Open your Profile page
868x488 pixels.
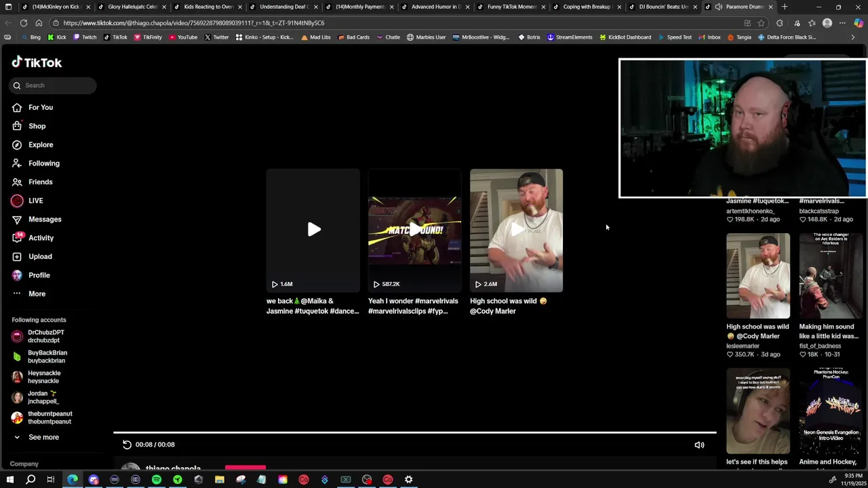(x=39, y=275)
